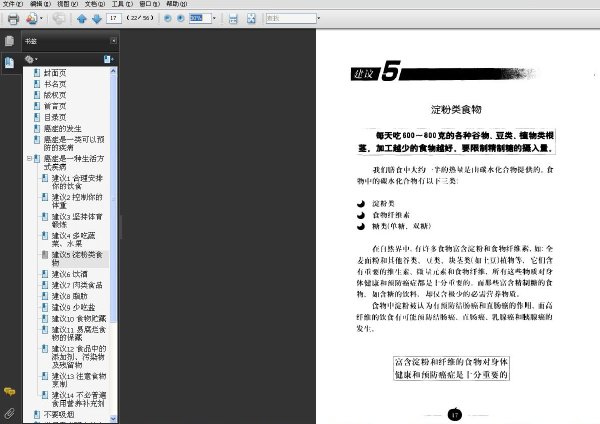
Task: Open the bookmarks options gear menu
Action: pyautogui.click(x=31, y=59)
